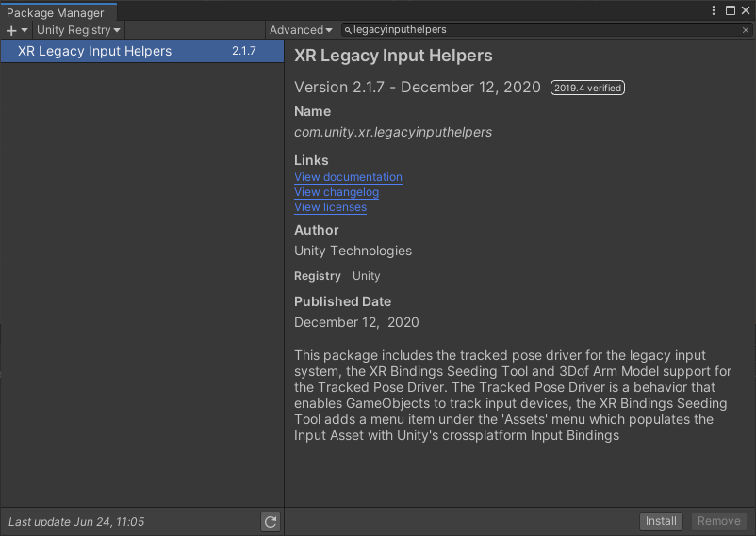
Task: Click the magnifier search icon
Action: [348, 30]
